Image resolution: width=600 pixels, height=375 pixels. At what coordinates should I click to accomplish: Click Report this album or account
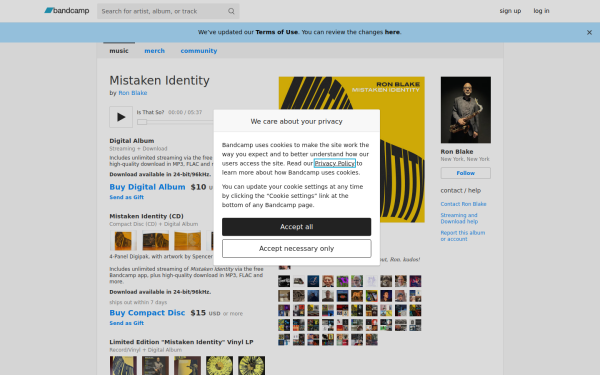tap(463, 236)
